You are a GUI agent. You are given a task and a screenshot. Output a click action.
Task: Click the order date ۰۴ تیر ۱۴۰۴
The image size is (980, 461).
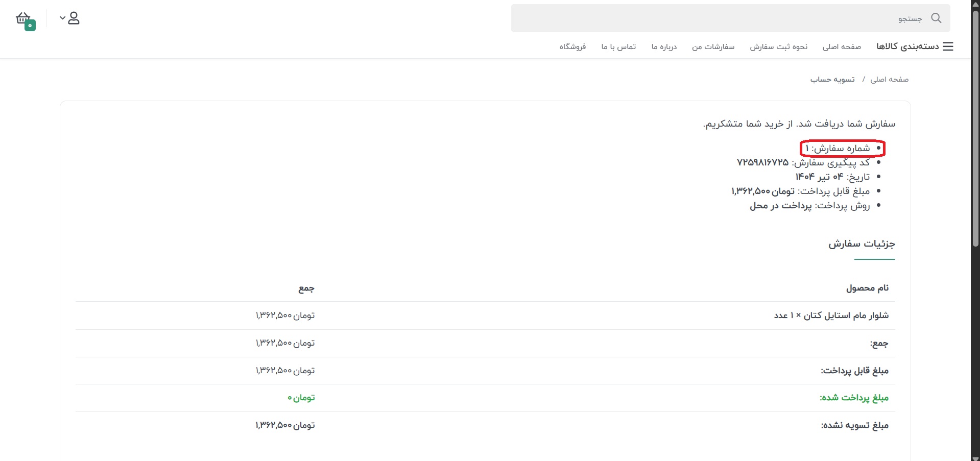click(819, 177)
